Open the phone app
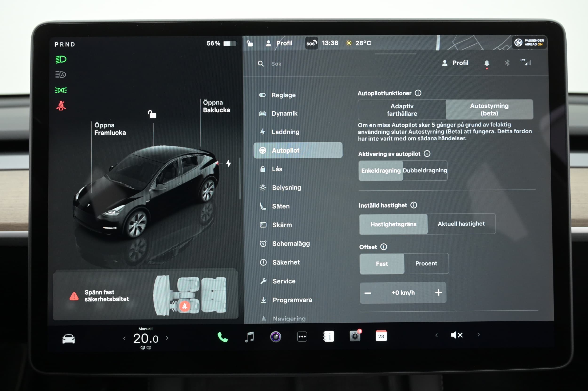 click(x=222, y=337)
